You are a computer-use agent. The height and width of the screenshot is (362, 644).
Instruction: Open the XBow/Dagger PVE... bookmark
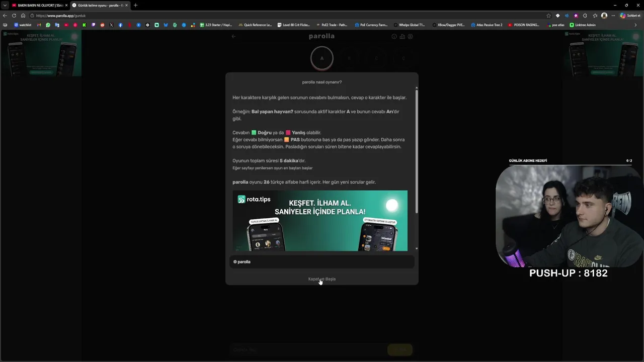pos(449,25)
